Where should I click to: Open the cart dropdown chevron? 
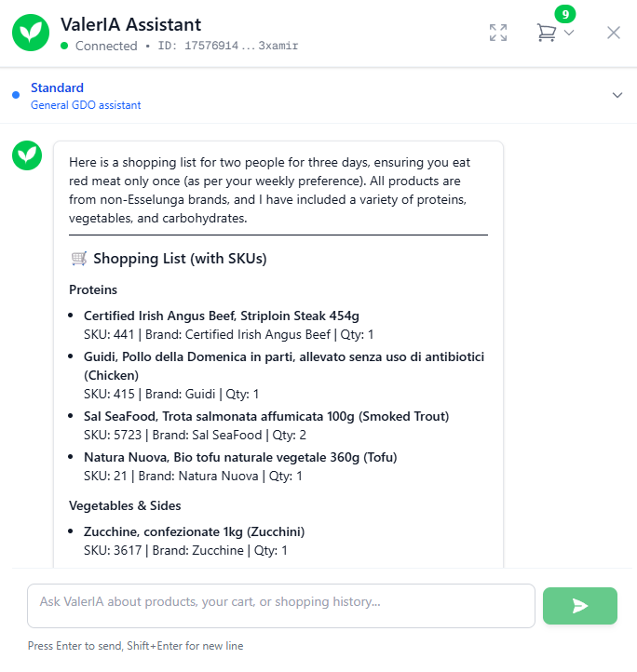point(569,34)
